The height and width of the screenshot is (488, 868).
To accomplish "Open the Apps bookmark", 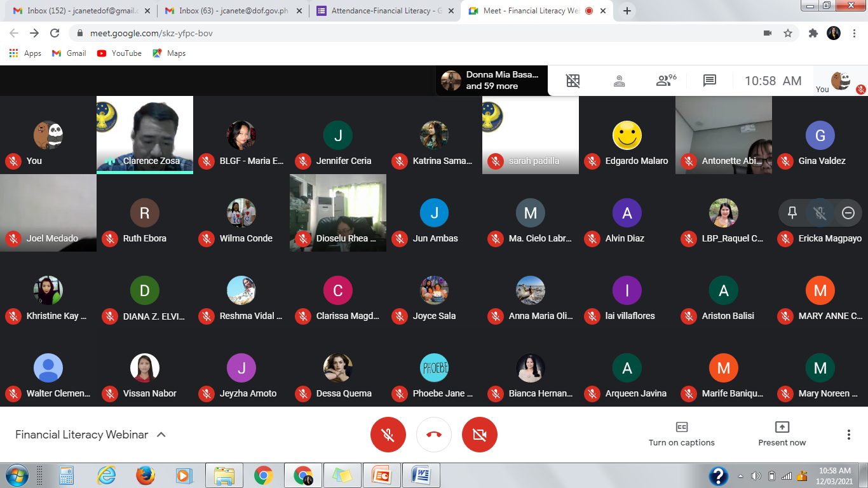I will (x=25, y=53).
